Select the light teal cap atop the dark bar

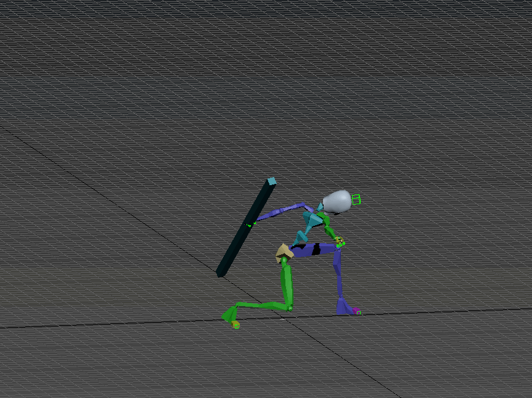(x=271, y=181)
